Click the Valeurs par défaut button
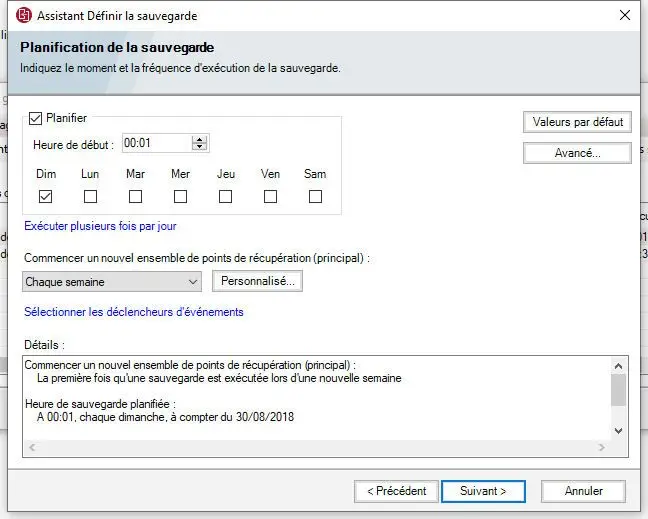 click(x=577, y=122)
